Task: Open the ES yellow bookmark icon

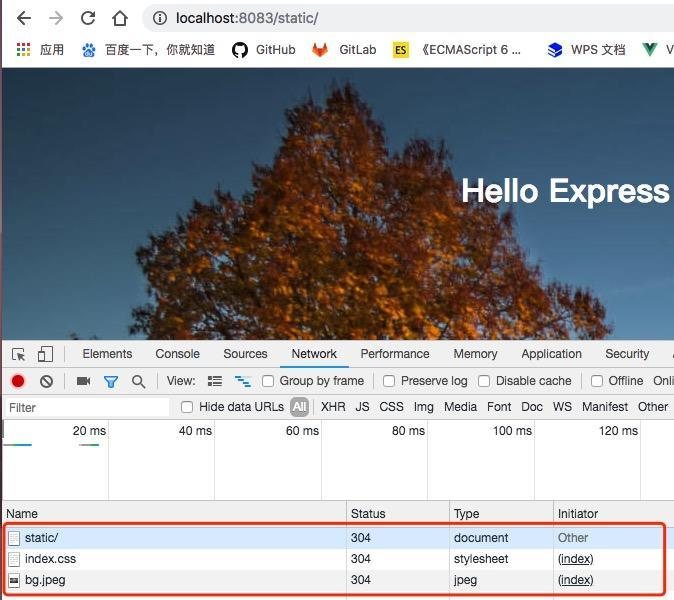Action: 401,50
